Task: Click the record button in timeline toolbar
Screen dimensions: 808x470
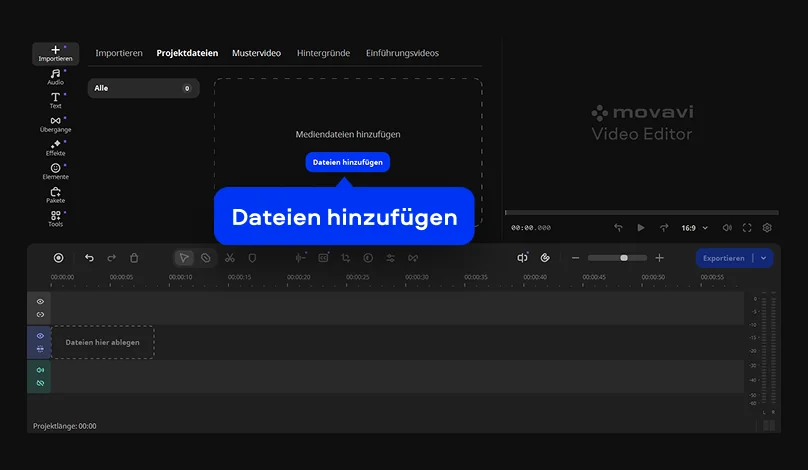Action: [x=58, y=258]
